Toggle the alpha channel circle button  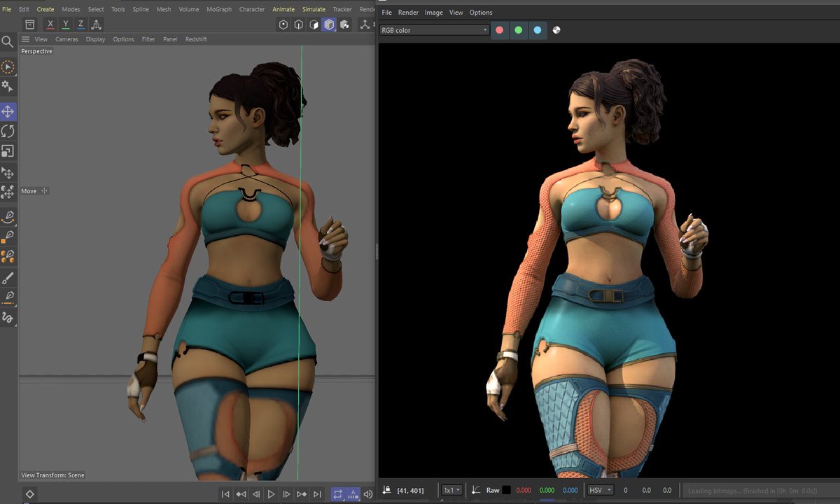[556, 30]
